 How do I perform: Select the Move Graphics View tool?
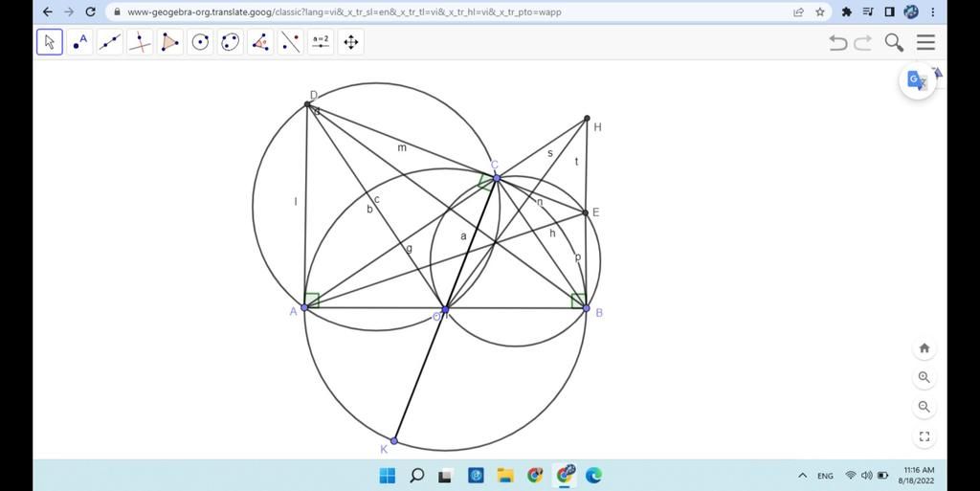pyautogui.click(x=350, y=42)
